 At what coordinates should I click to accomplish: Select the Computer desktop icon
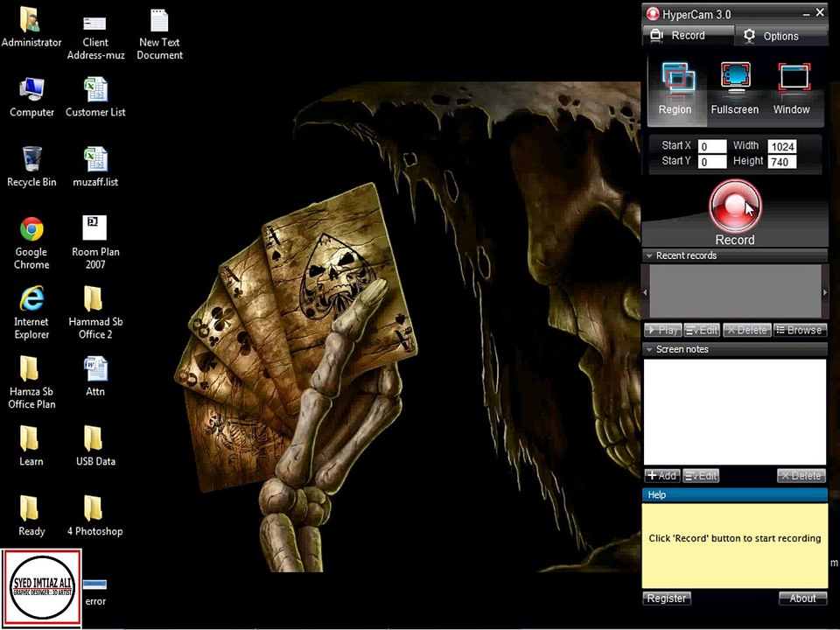pos(31,97)
